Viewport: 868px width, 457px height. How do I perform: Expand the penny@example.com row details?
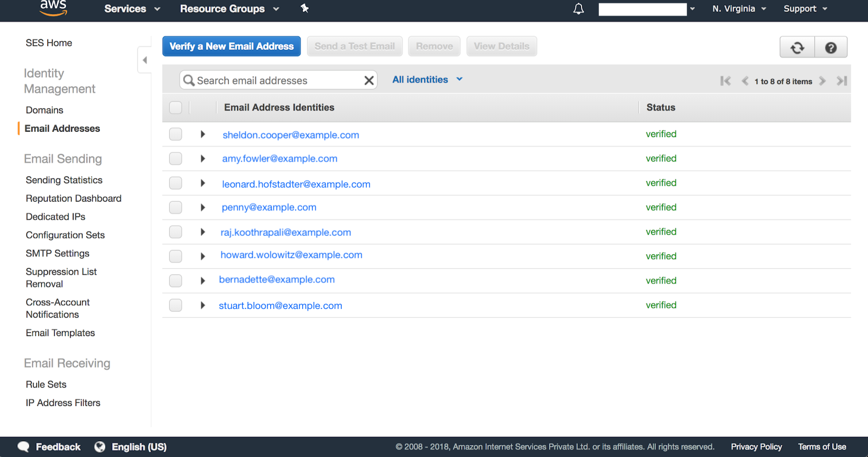pos(202,207)
